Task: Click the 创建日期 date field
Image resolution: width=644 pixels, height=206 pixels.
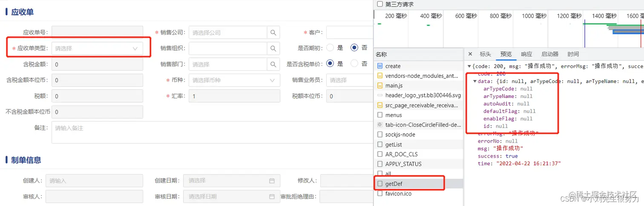Action: pos(232,181)
